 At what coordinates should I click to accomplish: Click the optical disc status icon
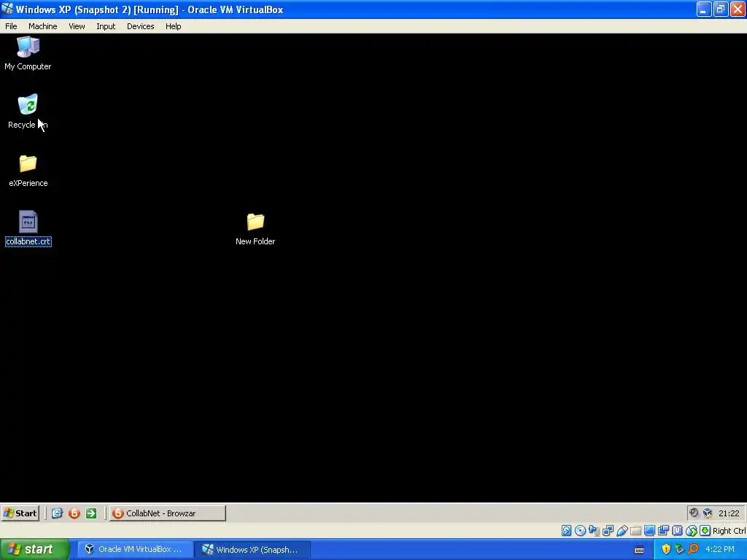tap(580, 531)
